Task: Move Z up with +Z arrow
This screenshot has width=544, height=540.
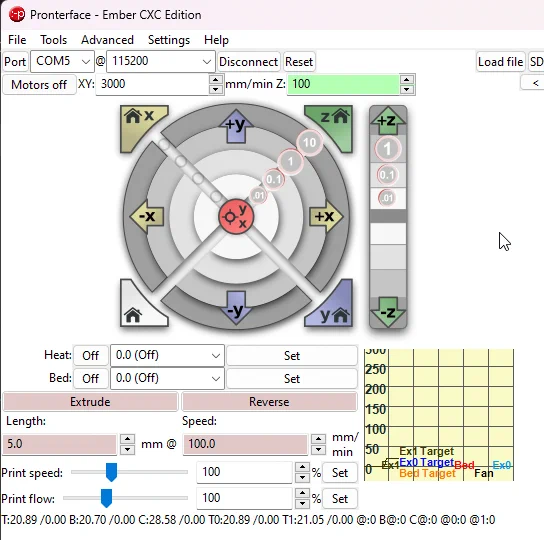Action: pos(388,120)
